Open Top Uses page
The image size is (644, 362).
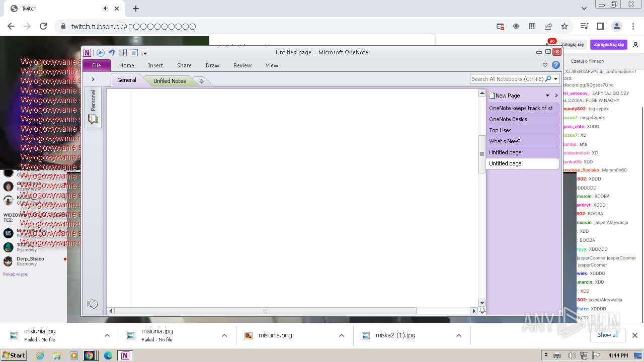[522, 130]
